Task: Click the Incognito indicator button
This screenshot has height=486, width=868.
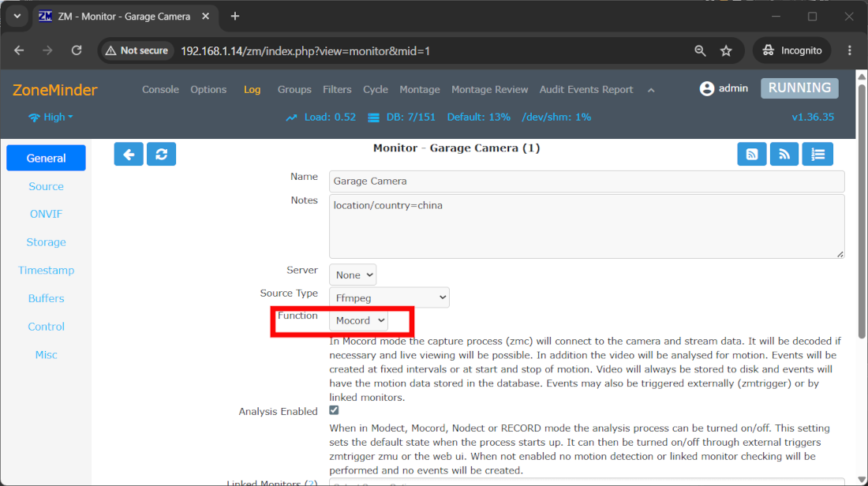Action: pyautogui.click(x=792, y=50)
